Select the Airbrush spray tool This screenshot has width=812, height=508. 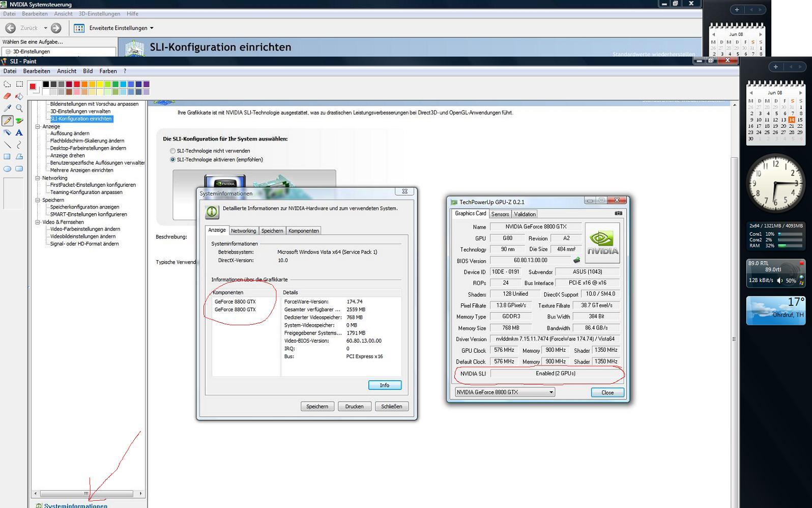click(7, 132)
